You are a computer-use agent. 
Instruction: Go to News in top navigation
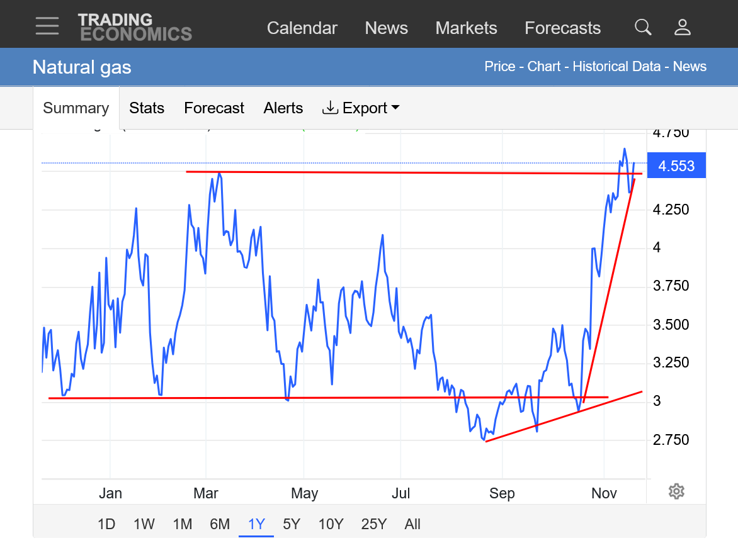pyautogui.click(x=386, y=28)
